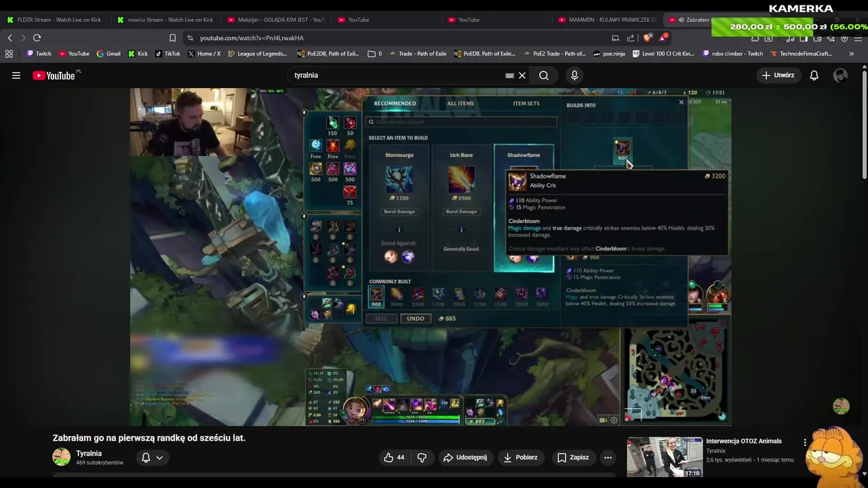
Task: Open the bookmark folder labeled 0
Action: [374, 54]
